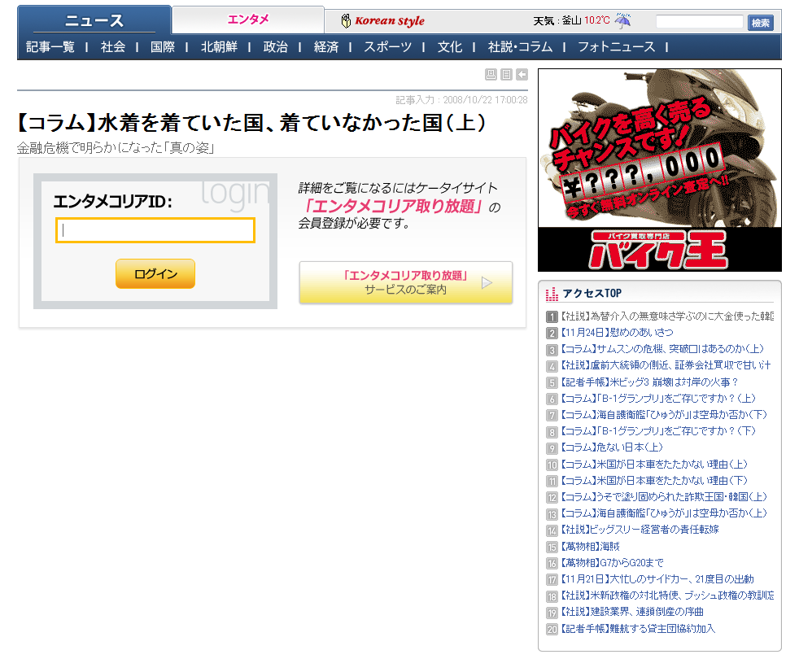This screenshot has height=672, width=799.
Task: Open 海自護衛艦「ひゅうが」は空母か否か（上） link
Action: [x=664, y=513]
